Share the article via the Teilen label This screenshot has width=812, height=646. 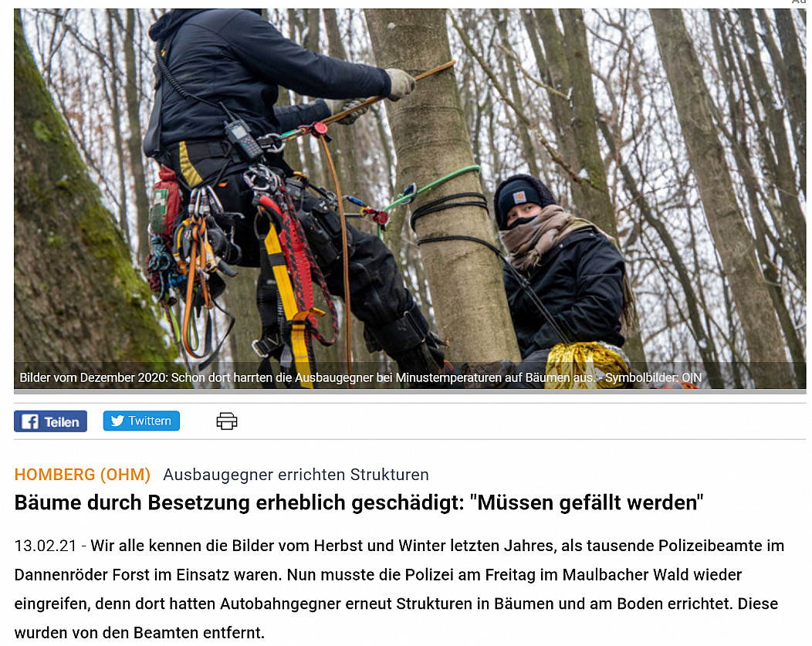62,422
